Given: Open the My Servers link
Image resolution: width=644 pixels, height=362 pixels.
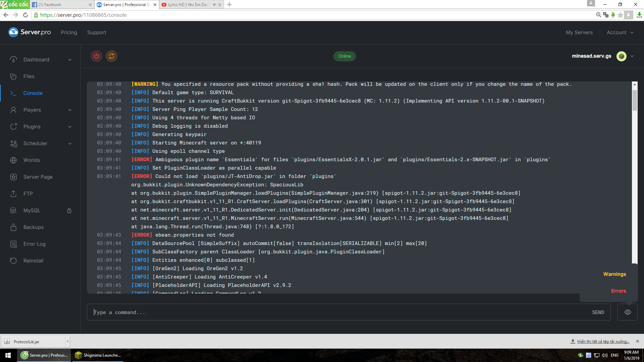Looking at the screenshot, I should pyautogui.click(x=579, y=33).
